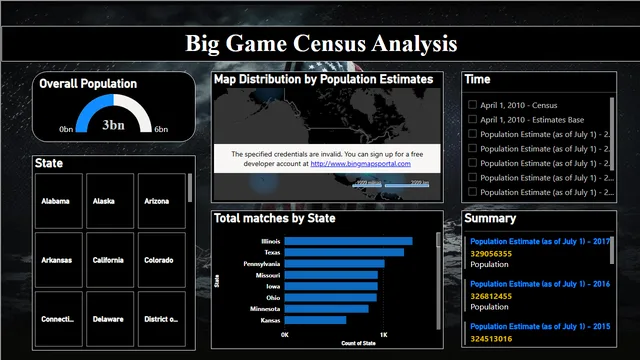The width and height of the screenshot is (640, 360).
Task: Click the Illinois bar in the chart
Action: tap(349, 241)
